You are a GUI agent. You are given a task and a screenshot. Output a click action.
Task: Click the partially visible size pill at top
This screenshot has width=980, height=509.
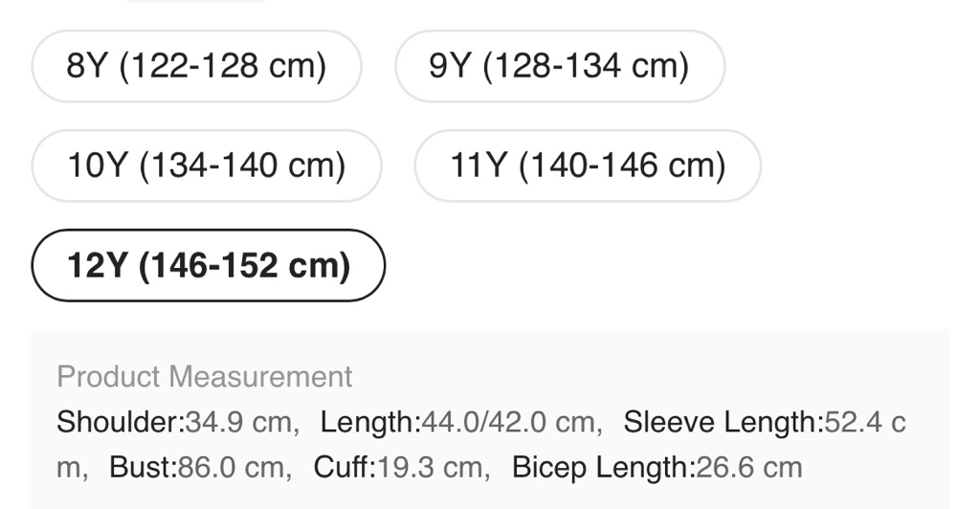[196, 2]
